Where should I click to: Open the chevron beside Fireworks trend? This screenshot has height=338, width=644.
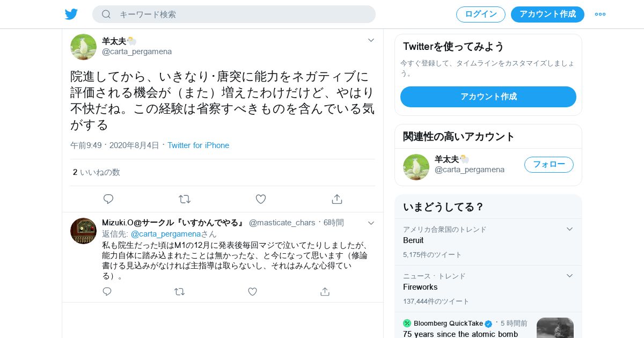pos(570,276)
